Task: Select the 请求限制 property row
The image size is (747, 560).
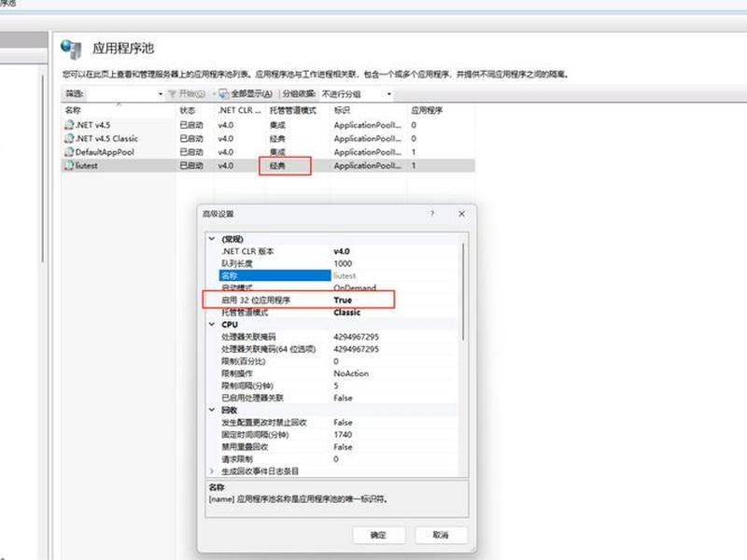Action: pyautogui.click(x=237, y=459)
